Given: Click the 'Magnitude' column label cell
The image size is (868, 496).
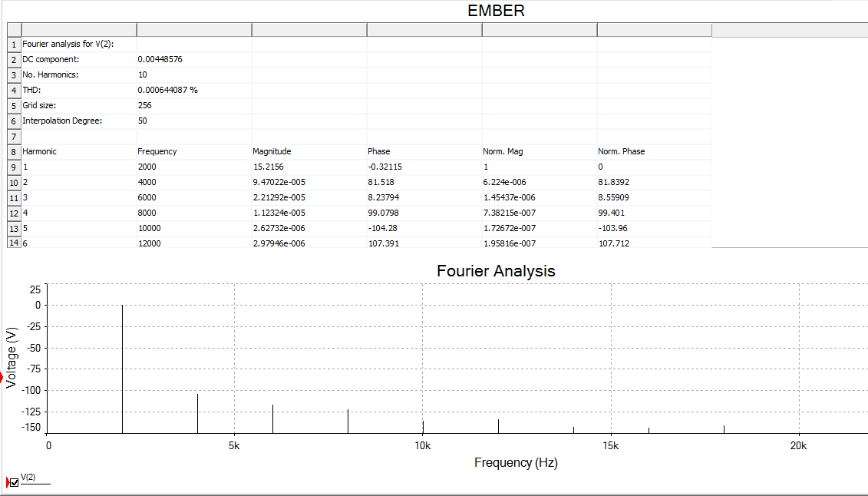Looking at the screenshot, I should click(309, 151).
